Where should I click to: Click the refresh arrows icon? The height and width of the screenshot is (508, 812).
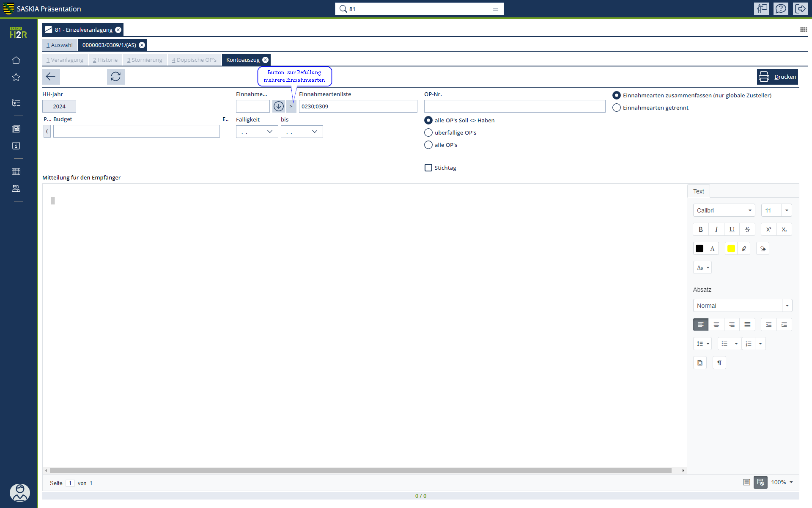115,77
